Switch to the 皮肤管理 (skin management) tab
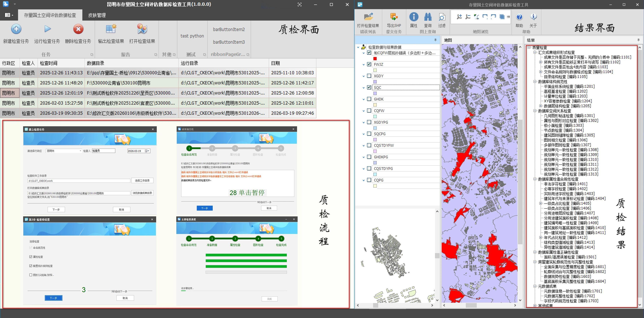Image resolution: width=644 pixels, height=318 pixels. [97, 15]
